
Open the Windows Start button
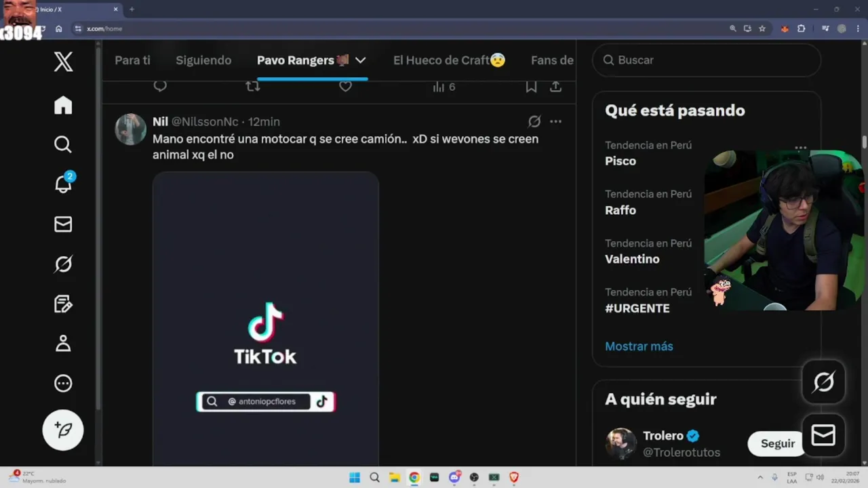[354, 477]
